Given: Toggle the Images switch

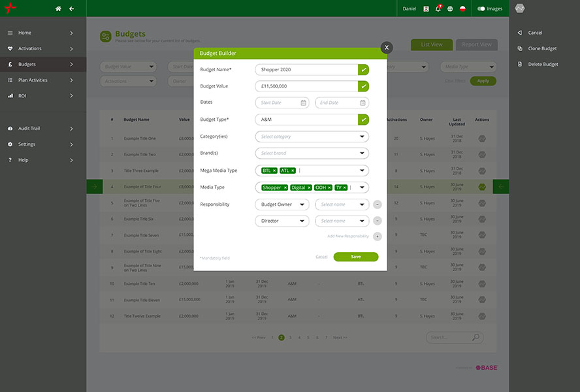Looking at the screenshot, I should [481, 8].
